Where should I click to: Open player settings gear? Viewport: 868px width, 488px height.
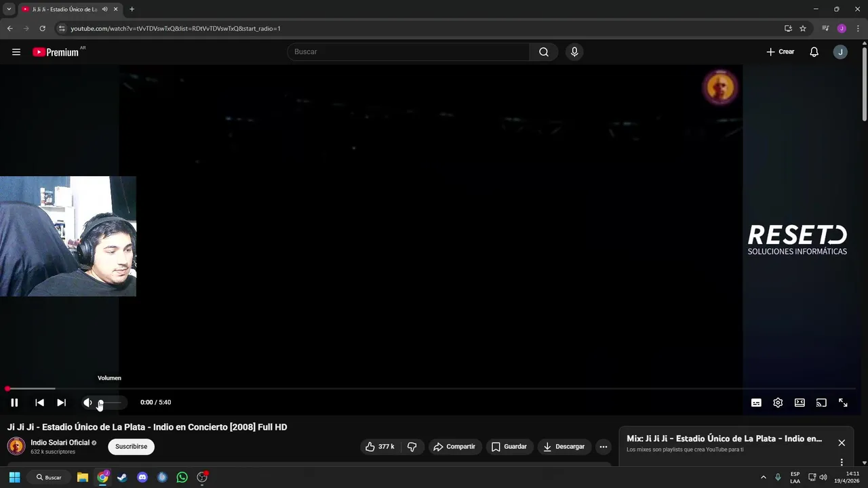778,403
